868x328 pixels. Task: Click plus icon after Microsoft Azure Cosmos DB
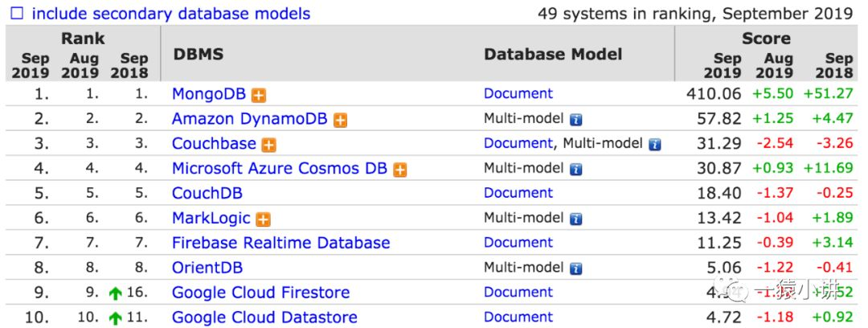[x=400, y=170]
